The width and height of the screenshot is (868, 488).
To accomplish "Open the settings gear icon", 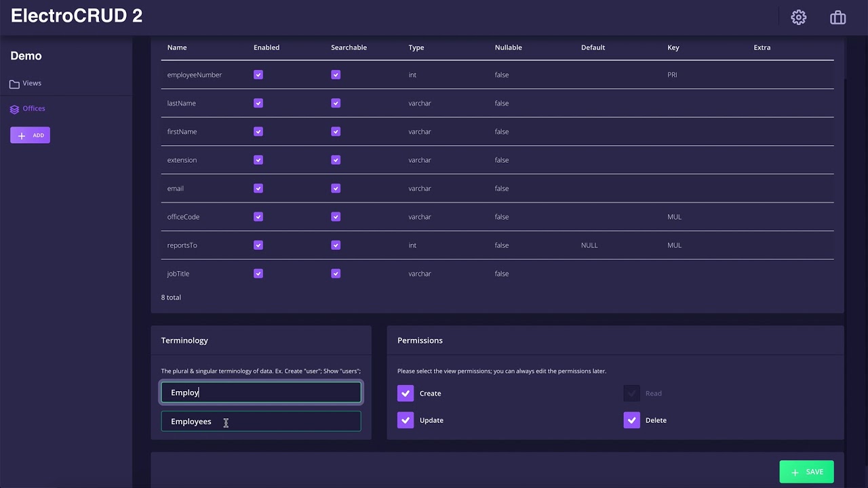I will pyautogui.click(x=799, y=18).
